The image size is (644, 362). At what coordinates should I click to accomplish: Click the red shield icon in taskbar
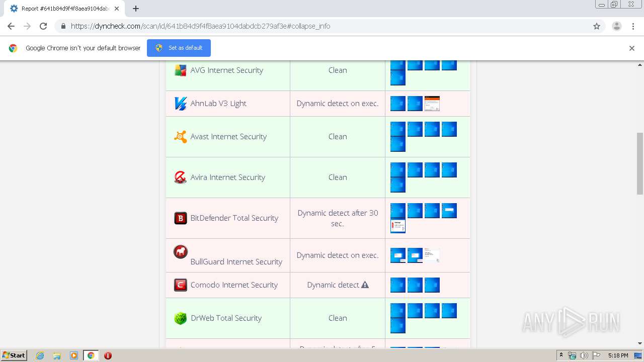(x=108, y=355)
